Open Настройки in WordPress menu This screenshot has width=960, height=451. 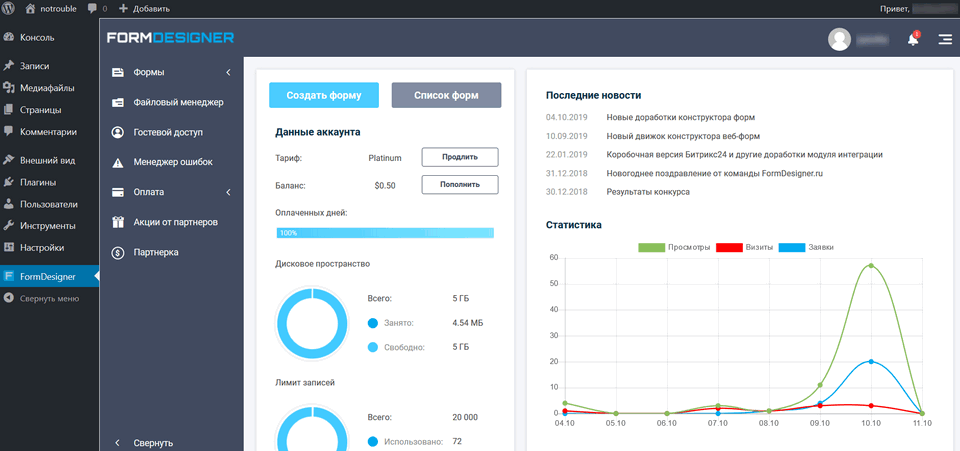(41, 247)
